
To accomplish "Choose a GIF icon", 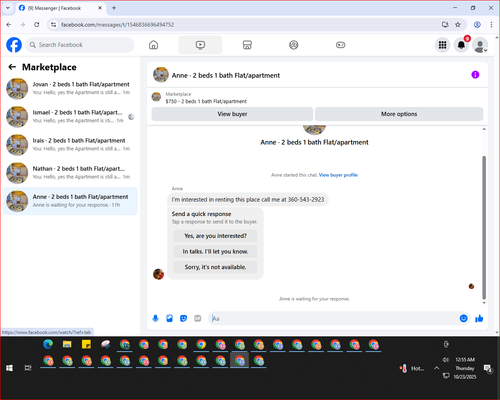I will 198,319.
